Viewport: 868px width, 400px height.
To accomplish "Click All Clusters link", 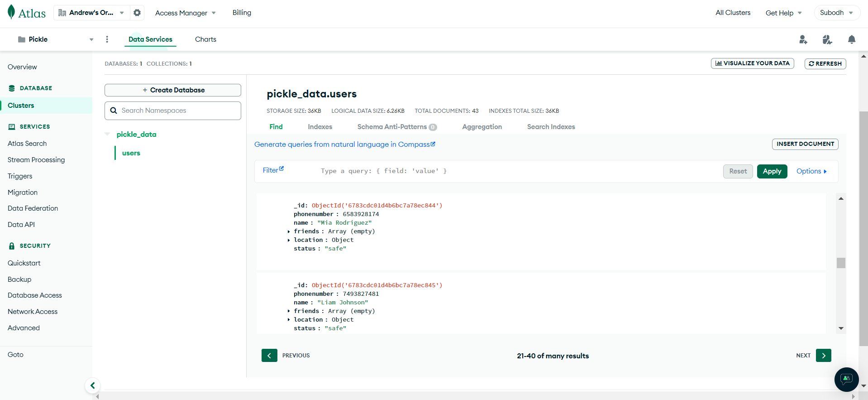I will (x=733, y=13).
